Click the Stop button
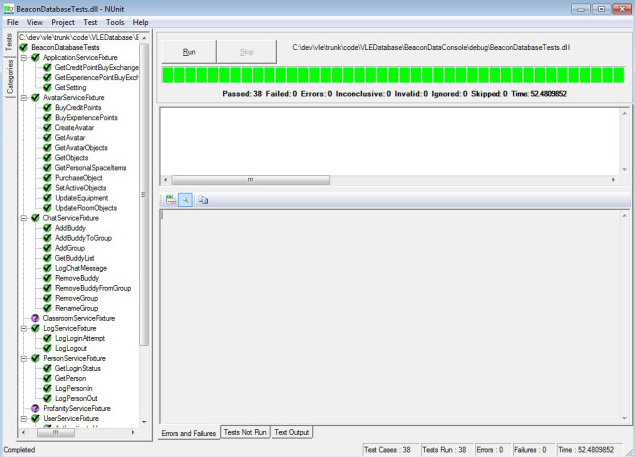 (247, 52)
